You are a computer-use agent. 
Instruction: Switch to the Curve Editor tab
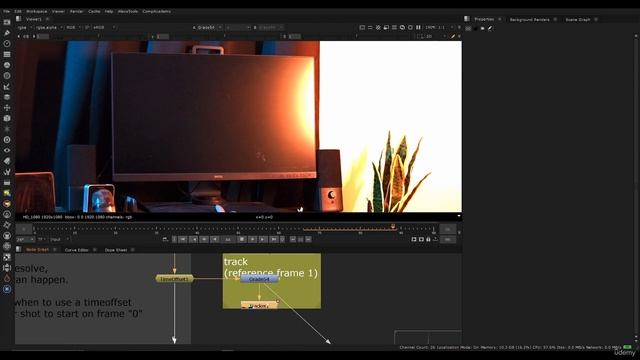(76, 250)
